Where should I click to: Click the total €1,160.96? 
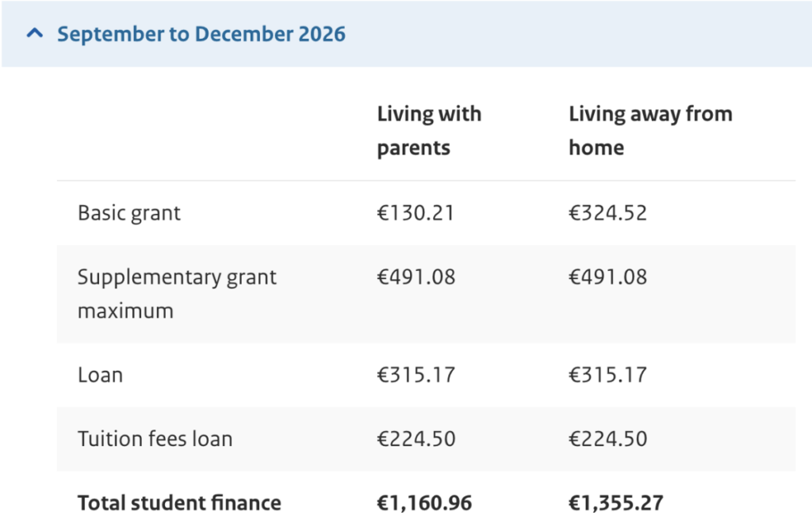(x=424, y=502)
